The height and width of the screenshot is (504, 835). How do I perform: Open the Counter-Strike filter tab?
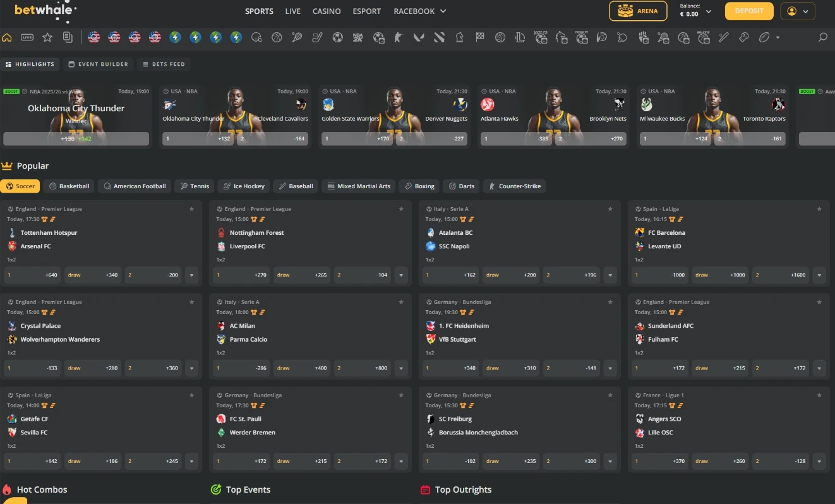514,186
